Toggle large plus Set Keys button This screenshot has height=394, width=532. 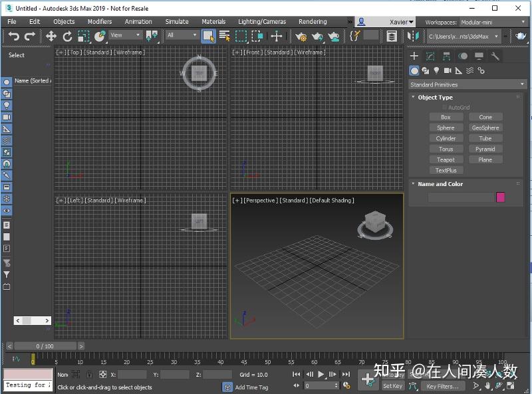[x=368, y=379]
